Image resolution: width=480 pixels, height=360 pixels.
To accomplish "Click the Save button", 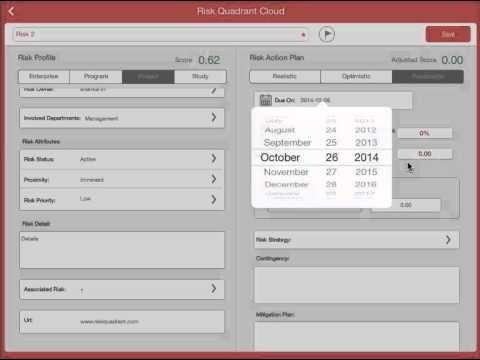I will click(448, 34).
